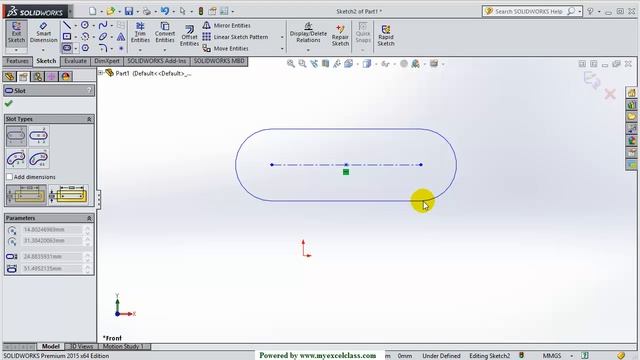Click the 24.8835931mm slot width field
The width and height of the screenshot is (640, 360).
52,256
